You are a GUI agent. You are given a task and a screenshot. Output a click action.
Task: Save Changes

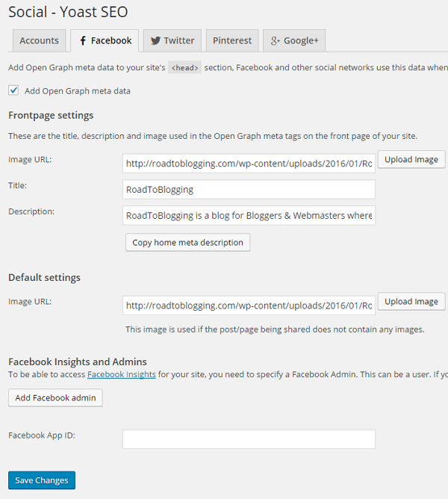tap(42, 480)
